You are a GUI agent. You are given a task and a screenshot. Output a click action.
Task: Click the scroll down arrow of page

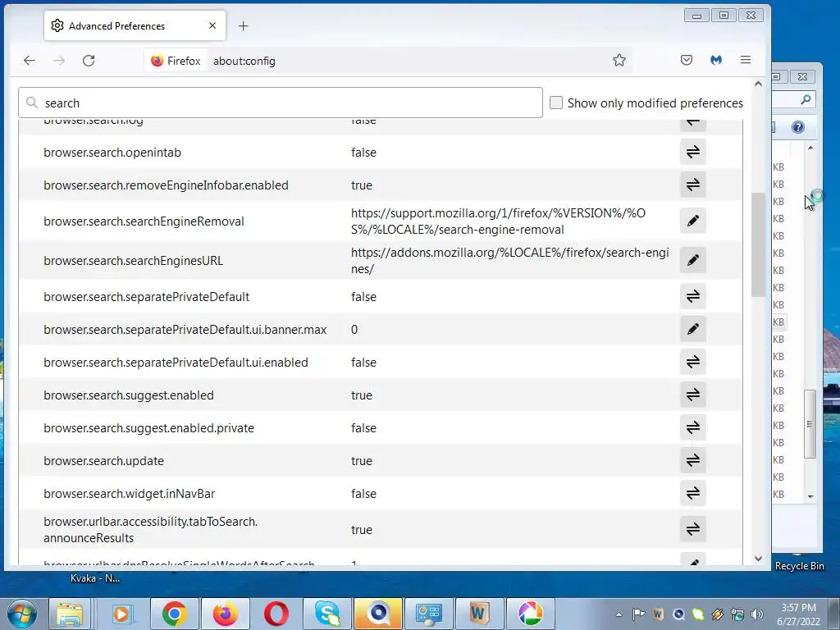[758, 558]
